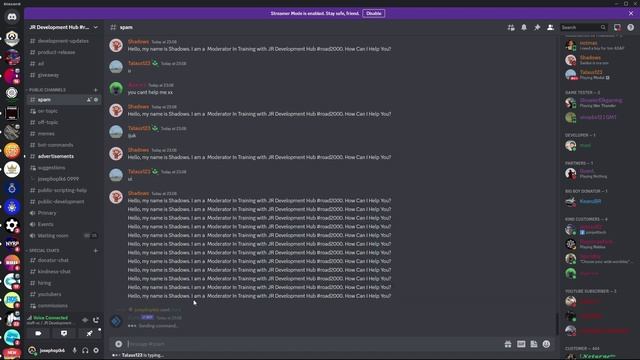This screenshot has width=640, height=360.
Task: Open Talaus123 in member list
Action: point(590,74)
